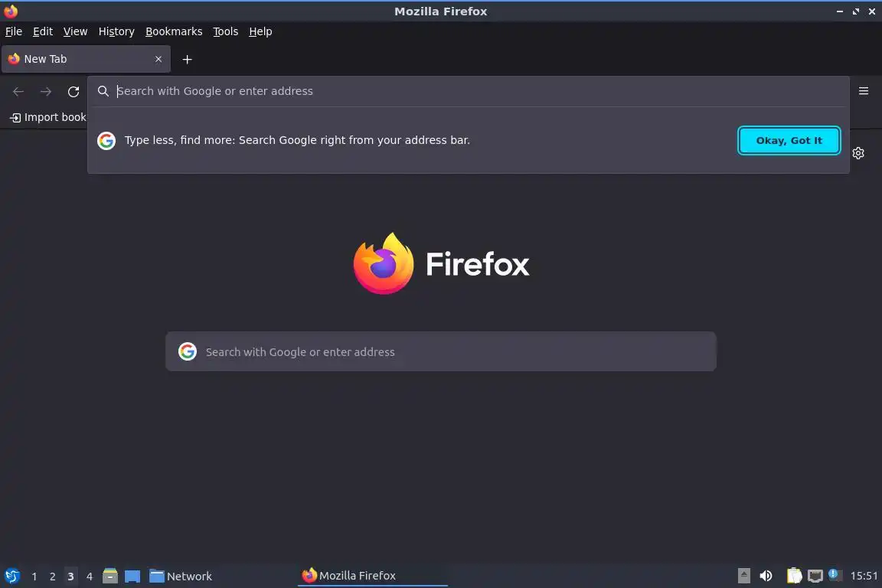Open the Bookmarks menu

click(174, 31)
